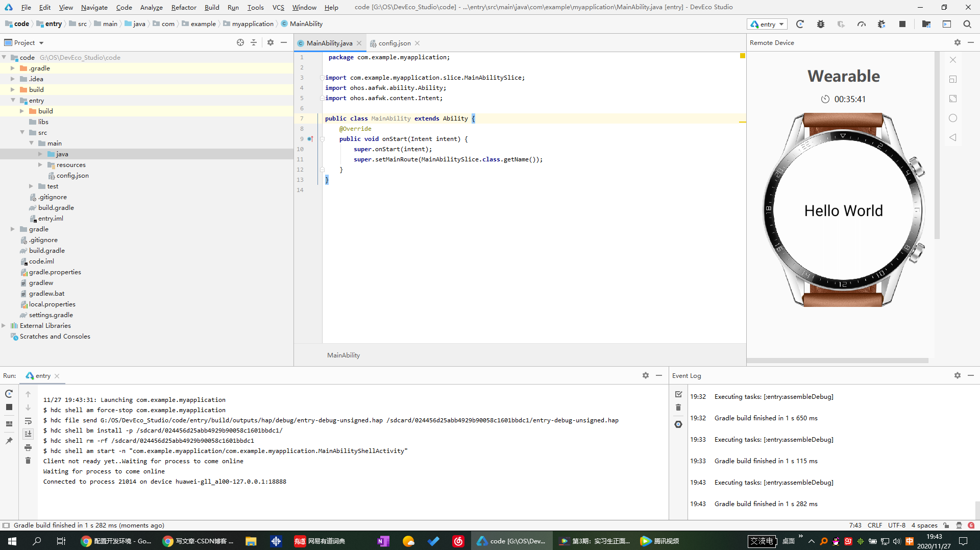Toggle scroll to end in Run console
Image resolution: width=980 pixels, height=550 pixels.
(x=28, y=434)
